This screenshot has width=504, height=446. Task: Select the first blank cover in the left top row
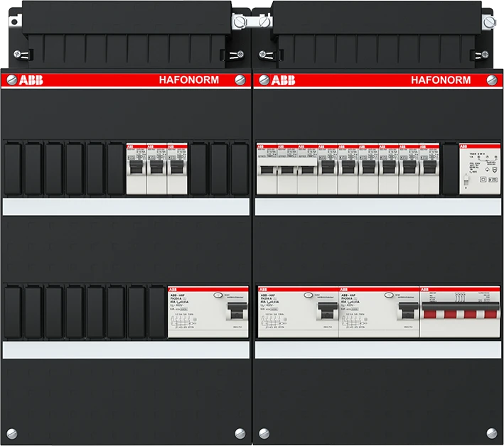click(x=13, y=168)
